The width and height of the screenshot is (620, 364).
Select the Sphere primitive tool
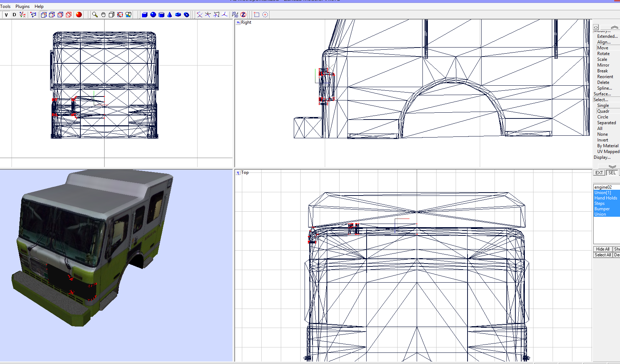tap(153, 15)
